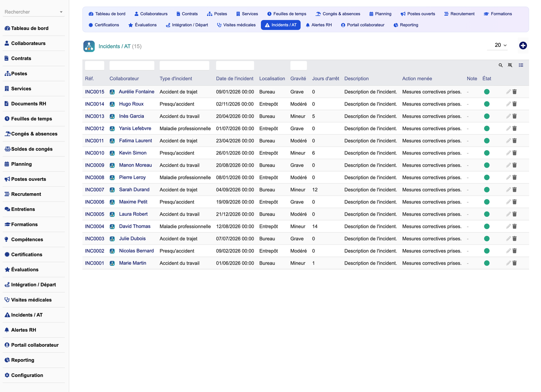Delete incident INC0008 trash icon
Image resolution: width=541 pixels, height=392 pixels.
[x=514, y=177]
